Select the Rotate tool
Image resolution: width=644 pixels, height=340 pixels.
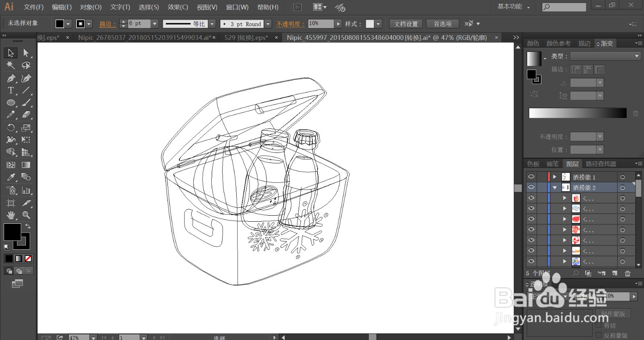[11, 128]
